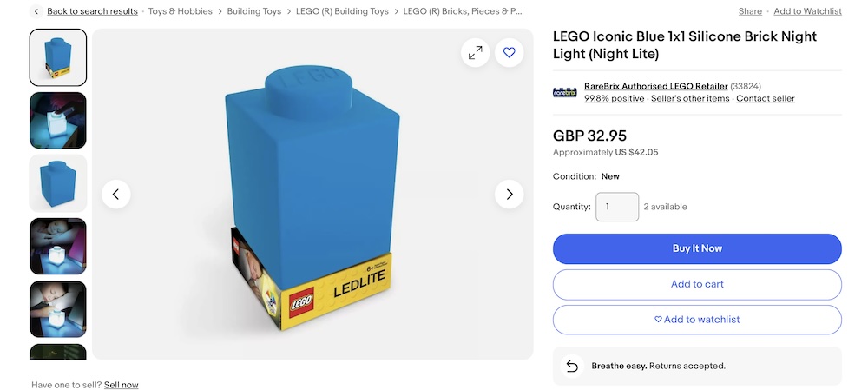Select the third blue brick thumbnail
868x390 pixels.
click(x=58, y=183)
